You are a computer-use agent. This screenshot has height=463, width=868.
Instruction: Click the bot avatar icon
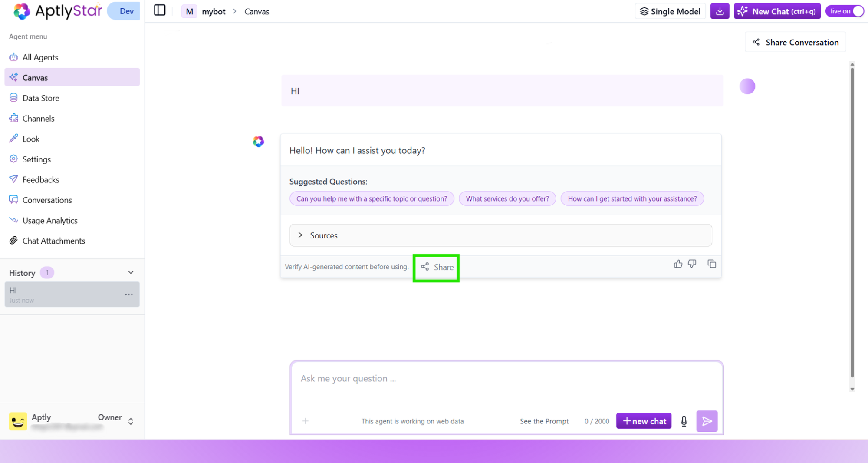[x=258, y=141]
